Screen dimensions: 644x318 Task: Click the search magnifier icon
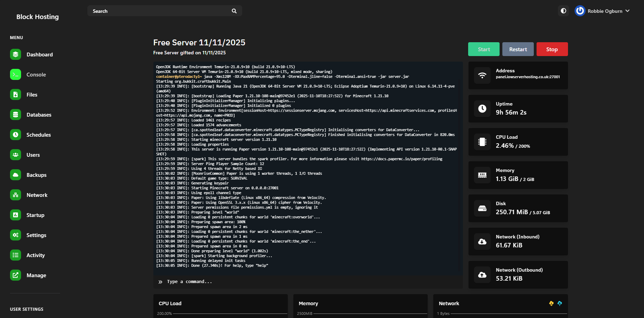pos(234,11)
